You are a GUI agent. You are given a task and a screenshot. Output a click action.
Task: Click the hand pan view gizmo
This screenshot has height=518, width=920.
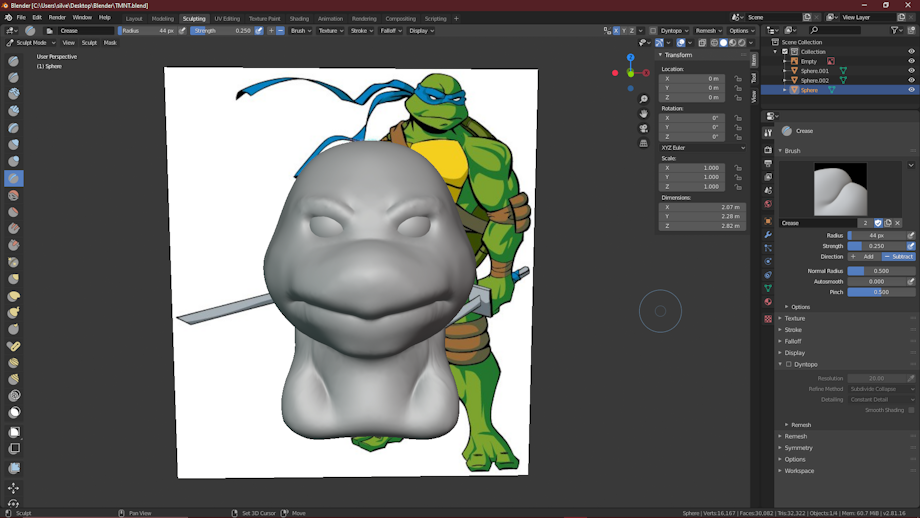pyautogui.click(x=644, y=114)
